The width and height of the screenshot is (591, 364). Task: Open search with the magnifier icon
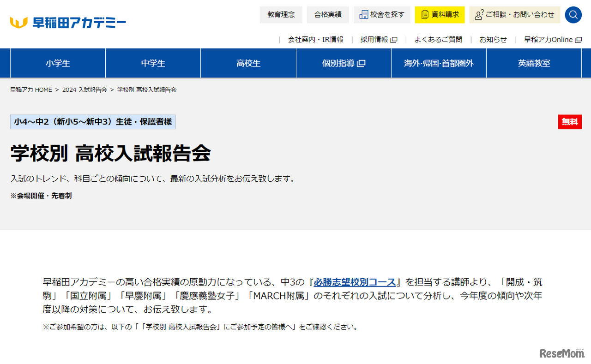pyautogui.click(x=573, y=15)
